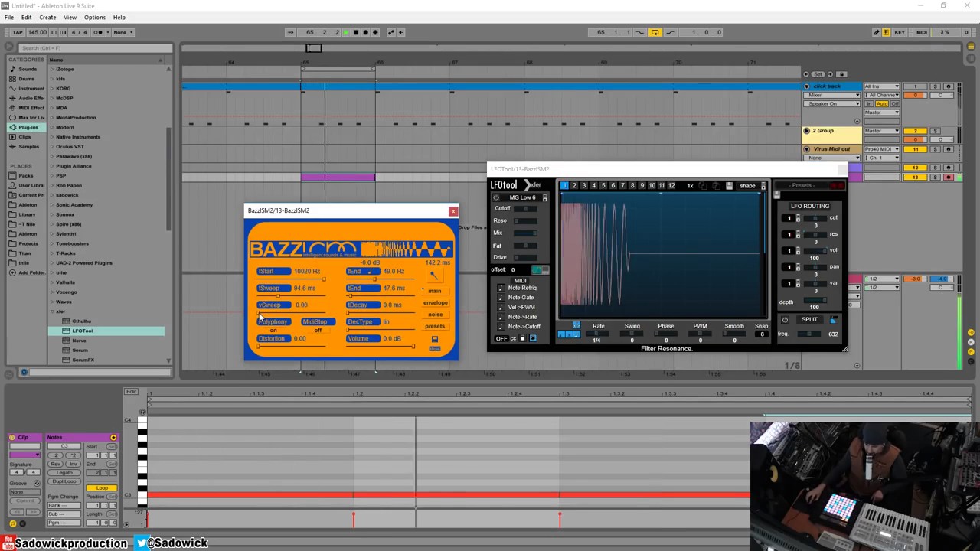Click the noise button in BazzISM2
Viewport: 980px width, 551px height.
[x=435, y=315]
